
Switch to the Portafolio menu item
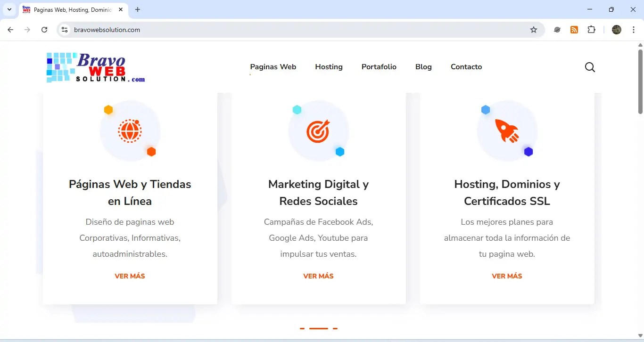tap(379, 66)
